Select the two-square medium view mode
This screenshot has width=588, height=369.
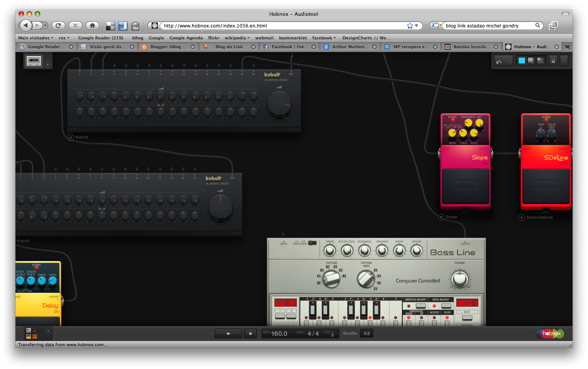coord(531,60)
